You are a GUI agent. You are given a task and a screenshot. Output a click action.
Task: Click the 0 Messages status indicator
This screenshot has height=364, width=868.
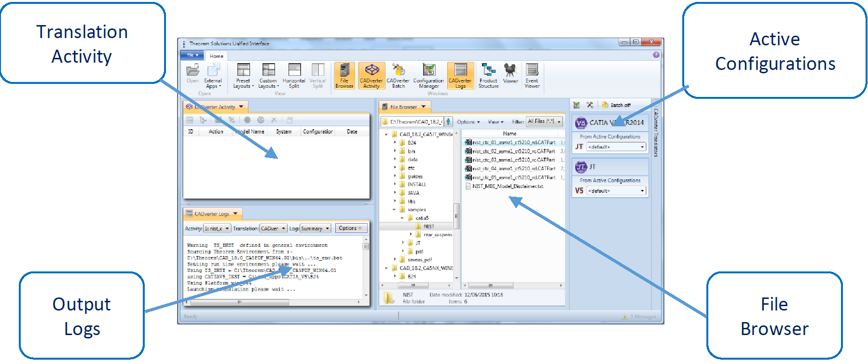tap(640, 317)
